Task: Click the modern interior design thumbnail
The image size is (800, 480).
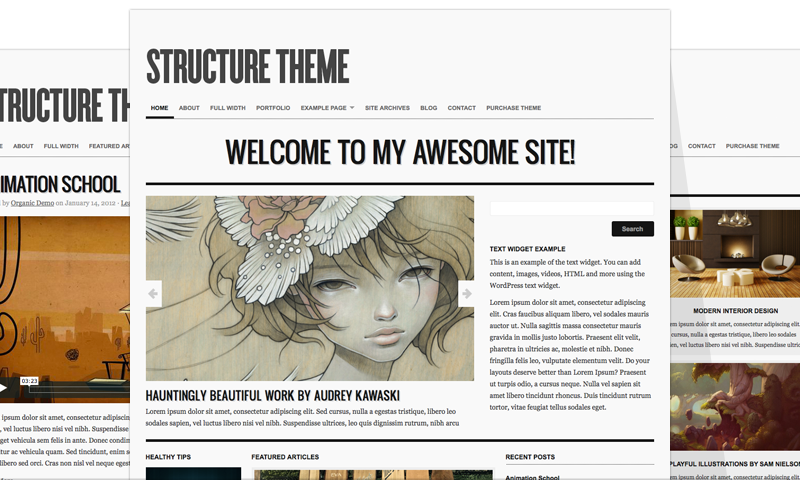Action: (735, 254)
